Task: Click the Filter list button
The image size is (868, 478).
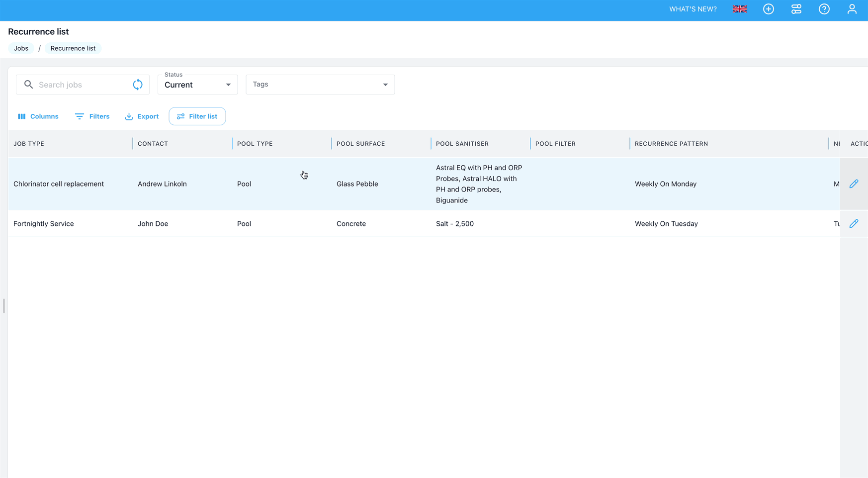Action: (197, 116)
